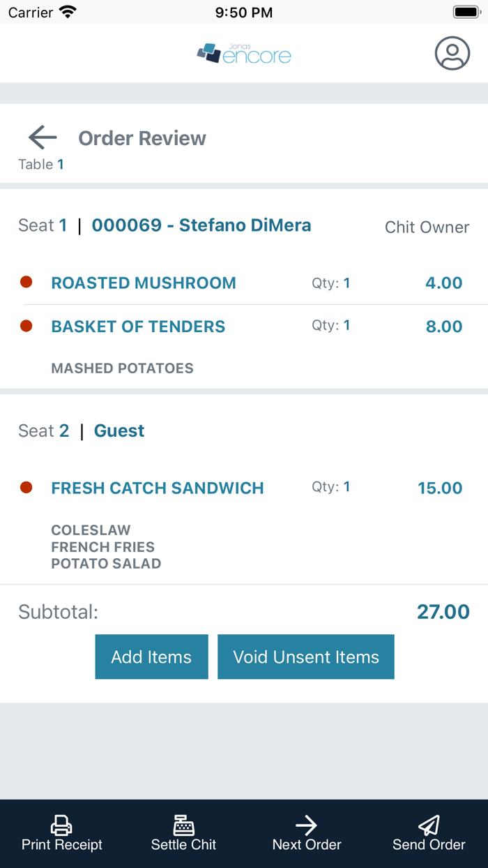
Task: Select the ROASTED MUSHROOM item
Action: [x=144, y=283]
